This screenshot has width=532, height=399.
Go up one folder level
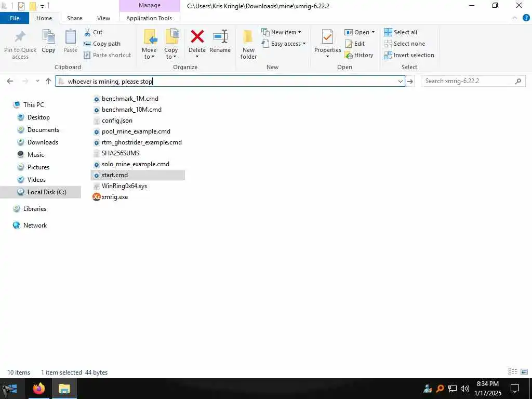48,81
